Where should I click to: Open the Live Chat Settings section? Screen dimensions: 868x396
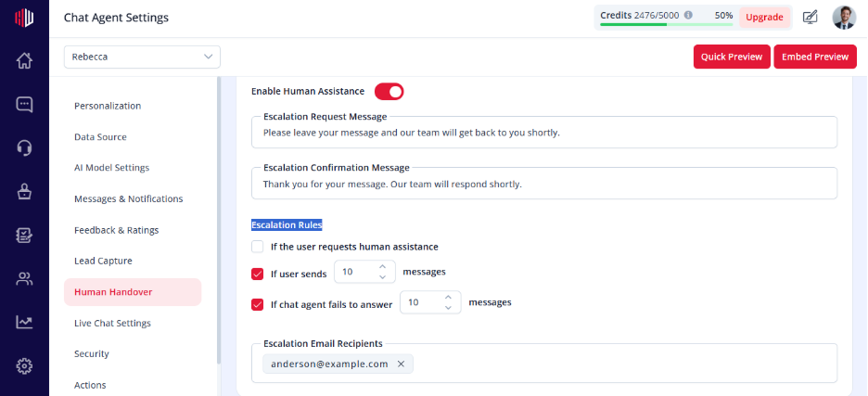[112, 323]
